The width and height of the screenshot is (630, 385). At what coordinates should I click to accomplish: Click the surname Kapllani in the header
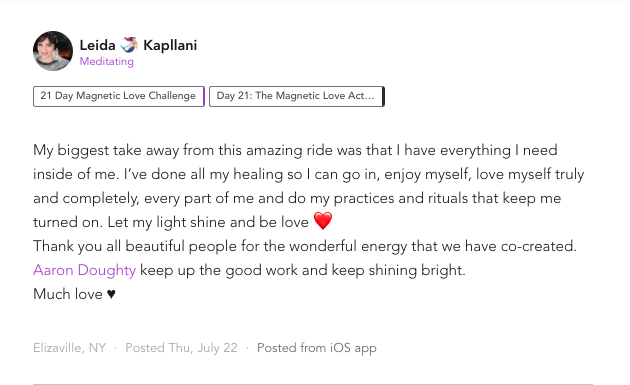pos(170,45)
